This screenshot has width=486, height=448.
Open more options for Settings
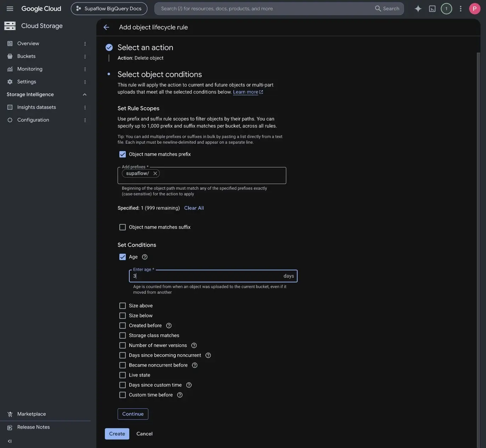[x=85, y=82]
